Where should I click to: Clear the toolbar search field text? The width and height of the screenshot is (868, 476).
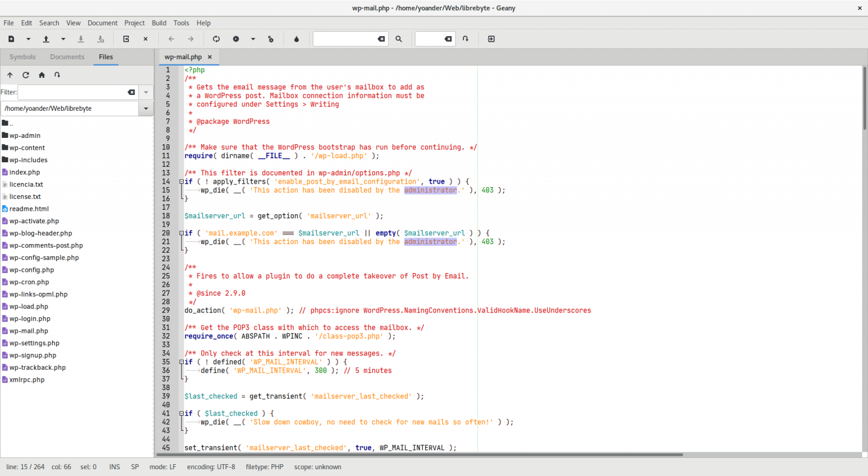(381, 38)
